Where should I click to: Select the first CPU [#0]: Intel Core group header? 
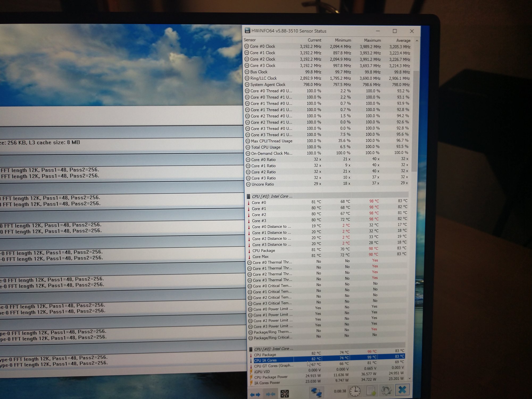[272, 196]
